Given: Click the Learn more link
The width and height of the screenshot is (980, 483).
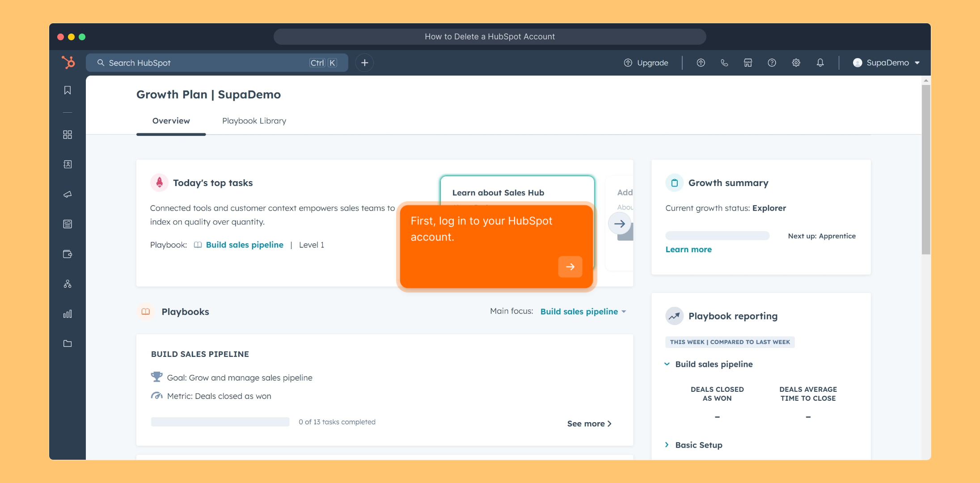Looking at the screenshot, I should pyautogui.click(x=688, y=250).
